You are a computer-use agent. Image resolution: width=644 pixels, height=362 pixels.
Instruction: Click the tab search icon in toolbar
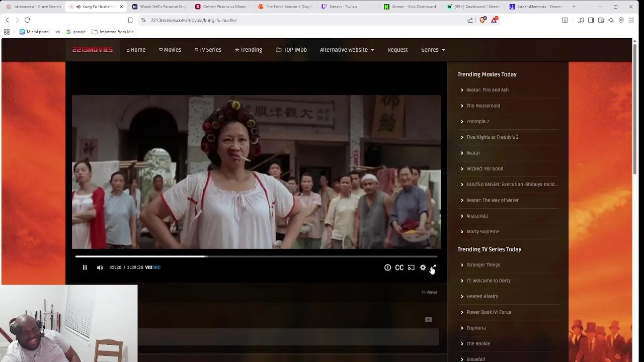pyautogui.click(x=565, y=20)
